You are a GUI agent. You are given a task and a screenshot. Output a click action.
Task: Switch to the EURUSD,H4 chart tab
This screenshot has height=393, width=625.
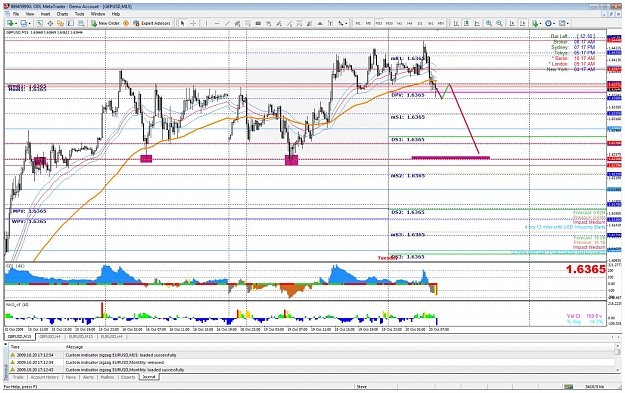click(x=112, y=336)
